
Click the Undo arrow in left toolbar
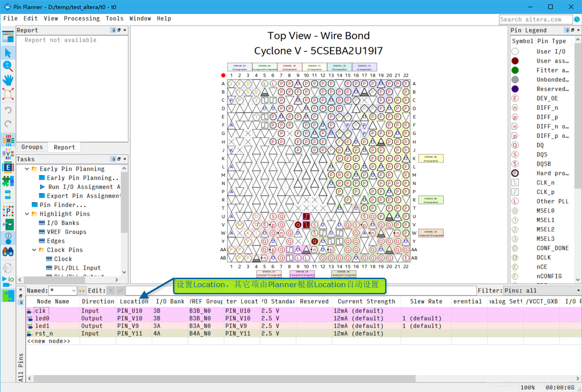[x=8, y=110]
